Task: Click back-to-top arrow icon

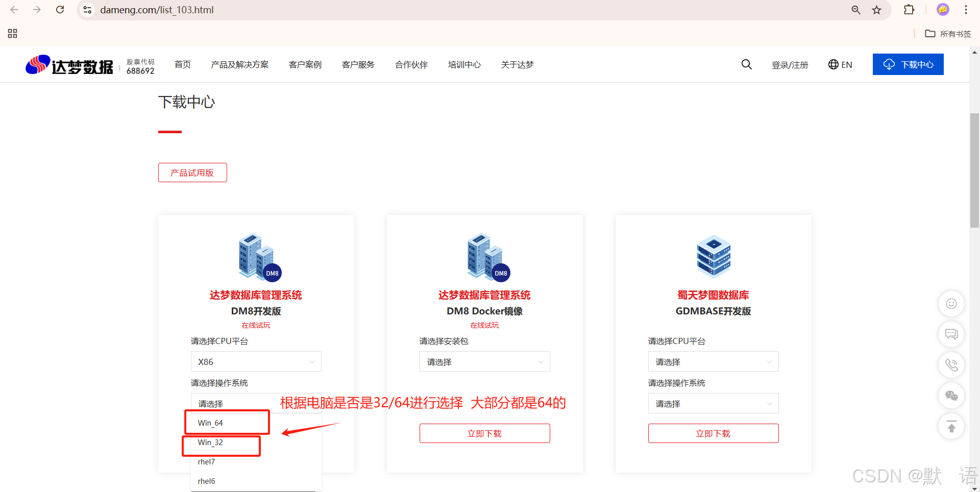Action: pyautogui.click(x=951, y=426)
